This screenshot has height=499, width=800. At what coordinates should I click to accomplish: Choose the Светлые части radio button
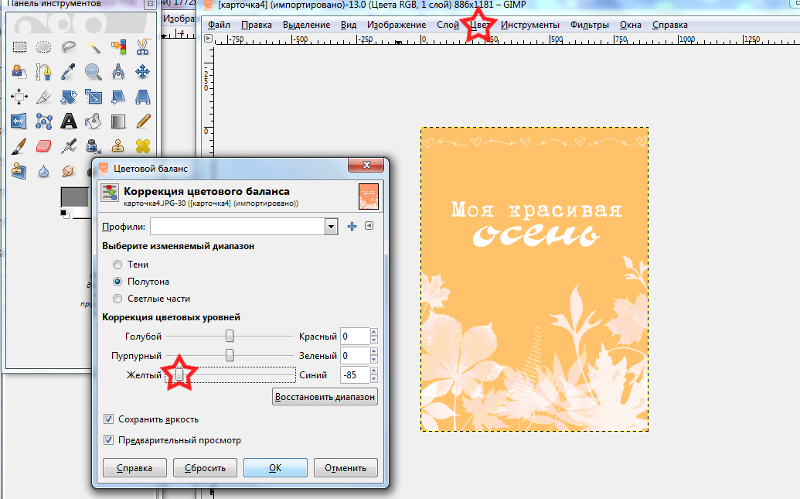pos(117,298)
